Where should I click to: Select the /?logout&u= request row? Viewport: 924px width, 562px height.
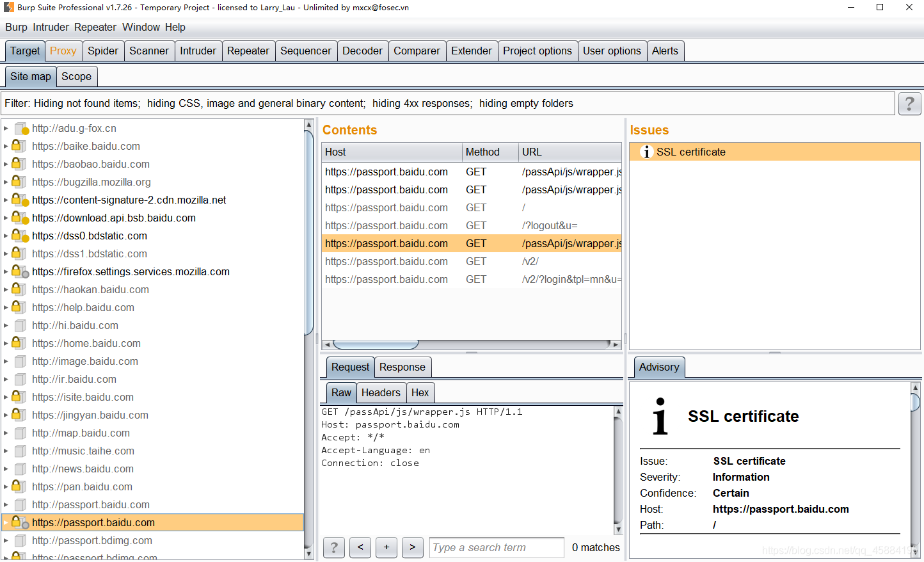(472, 225)
